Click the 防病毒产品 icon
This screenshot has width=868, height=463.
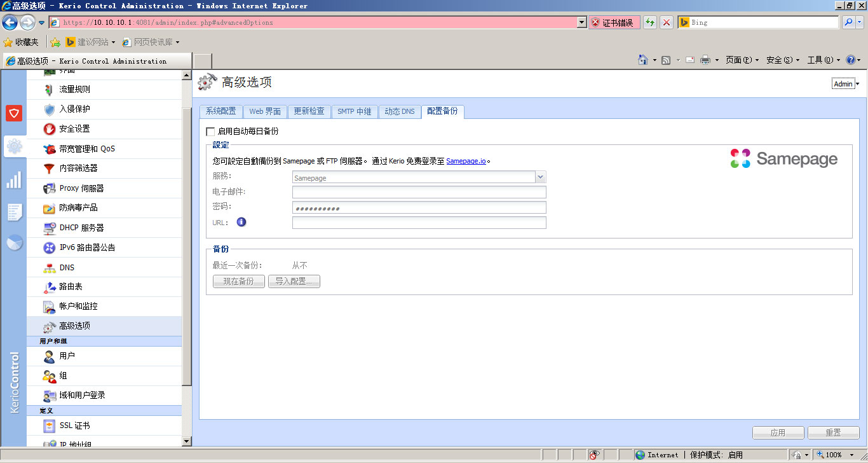point(49,208)
